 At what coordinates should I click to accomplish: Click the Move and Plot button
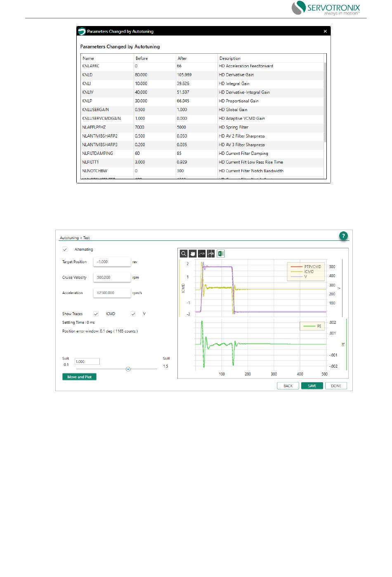79,377
